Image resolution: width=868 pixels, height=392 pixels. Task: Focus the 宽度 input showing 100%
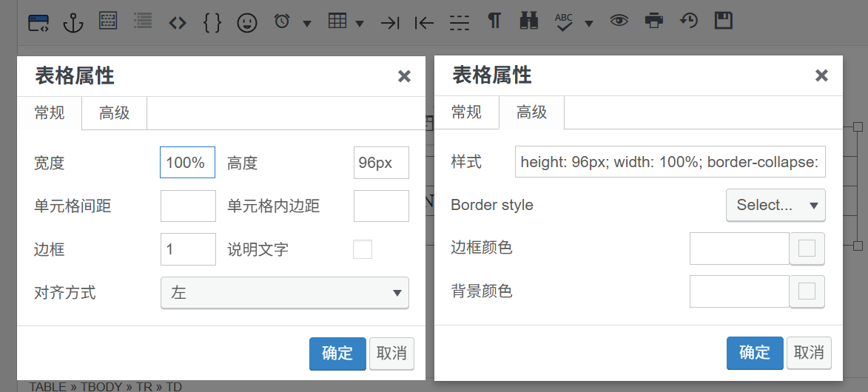(188, 163)
